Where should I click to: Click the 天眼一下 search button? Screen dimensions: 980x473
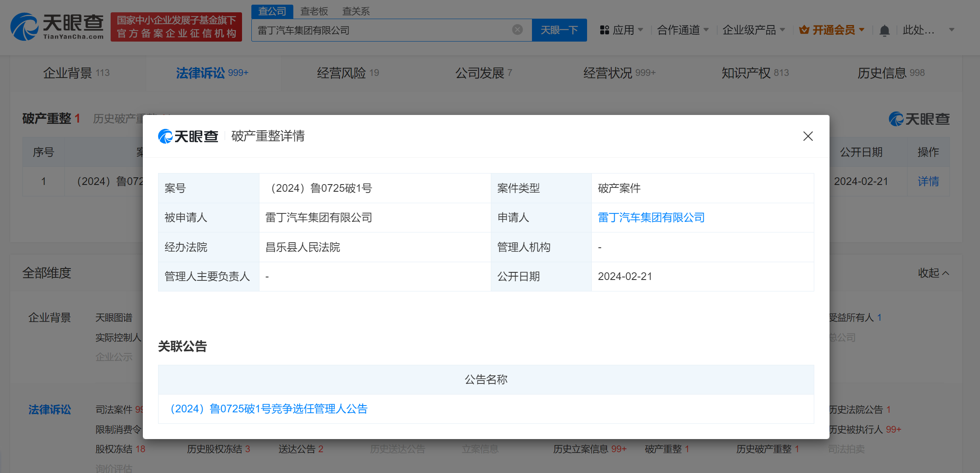click(559, 30)
